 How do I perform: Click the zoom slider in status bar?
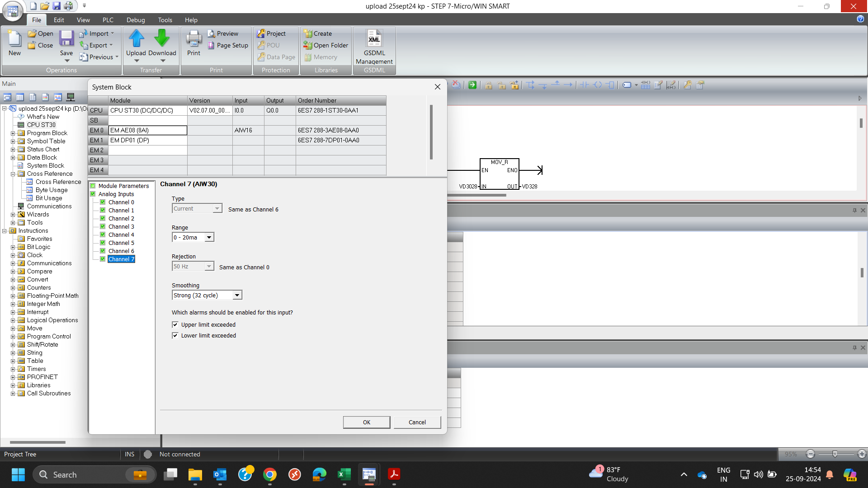coord(835,454)
